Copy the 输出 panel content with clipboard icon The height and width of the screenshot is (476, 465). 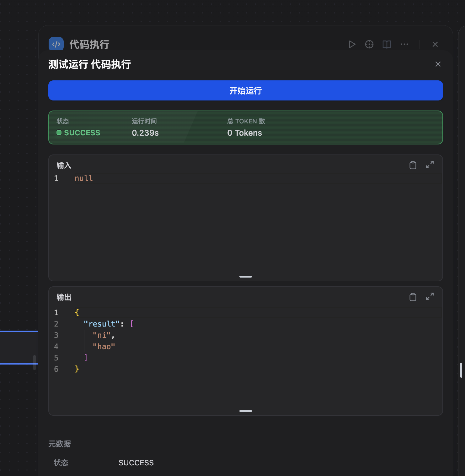(x=413, y=297)
